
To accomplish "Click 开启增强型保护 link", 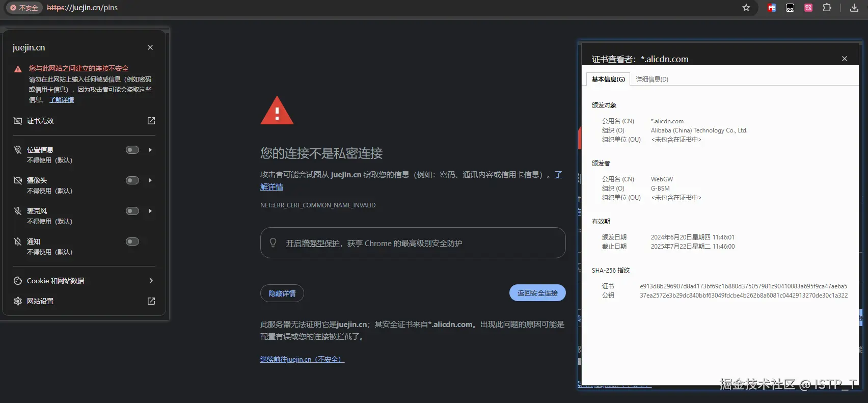I will click(x=313, y=244).
